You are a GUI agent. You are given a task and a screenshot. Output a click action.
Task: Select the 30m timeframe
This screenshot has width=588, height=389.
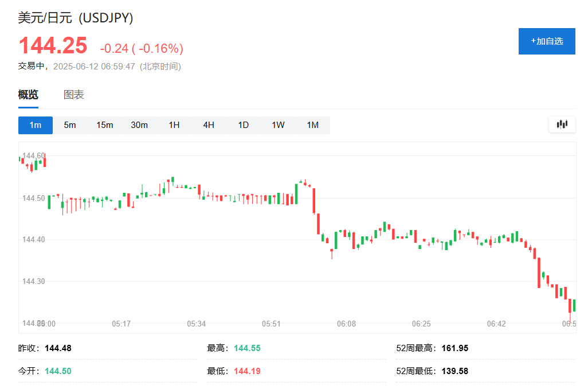coord(139,125)
